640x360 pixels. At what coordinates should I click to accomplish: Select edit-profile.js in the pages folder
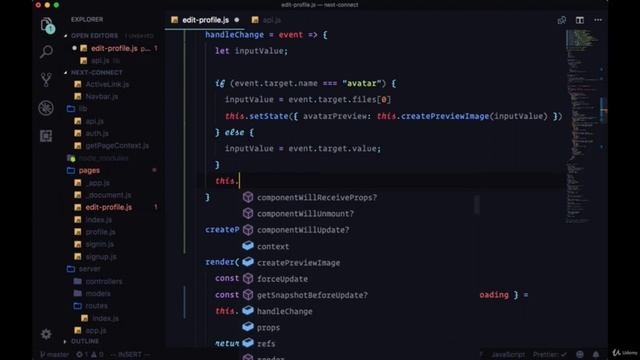[109, 207]
